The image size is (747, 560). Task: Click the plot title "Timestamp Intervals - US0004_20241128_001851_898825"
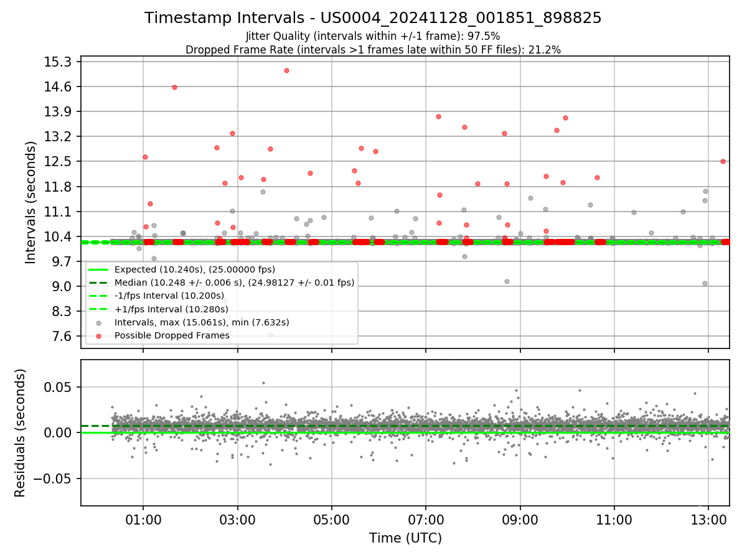tap(373, 18)
